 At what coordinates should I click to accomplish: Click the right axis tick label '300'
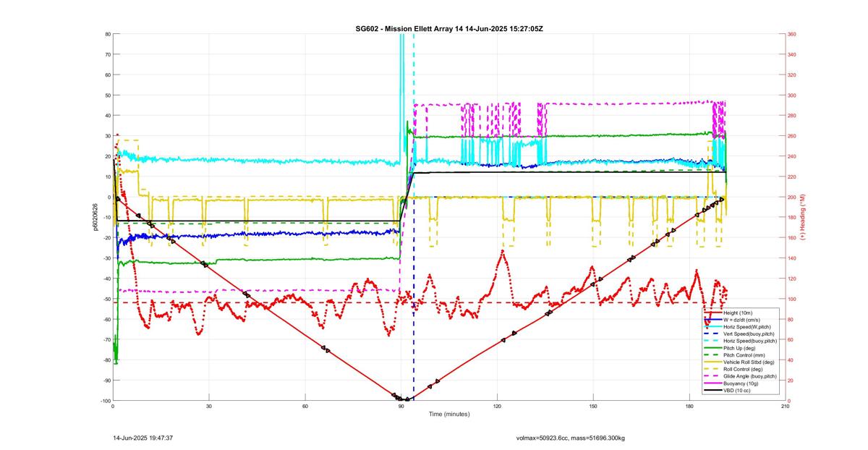(792, 95)
